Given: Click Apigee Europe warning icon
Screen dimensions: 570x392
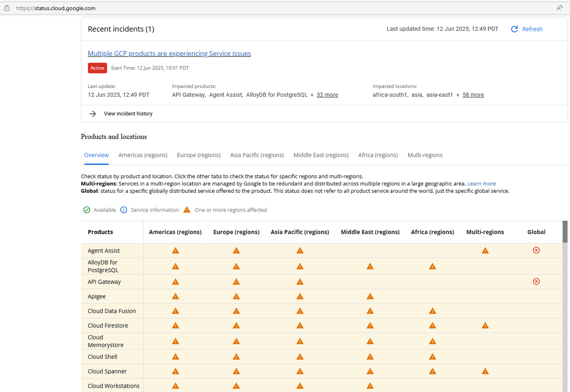Looking at the screenshot, I should click(x=236, y=297).
